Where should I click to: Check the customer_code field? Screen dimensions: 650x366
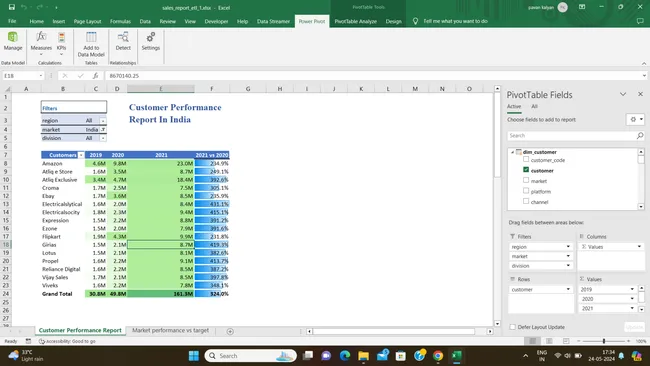point(526,159)
